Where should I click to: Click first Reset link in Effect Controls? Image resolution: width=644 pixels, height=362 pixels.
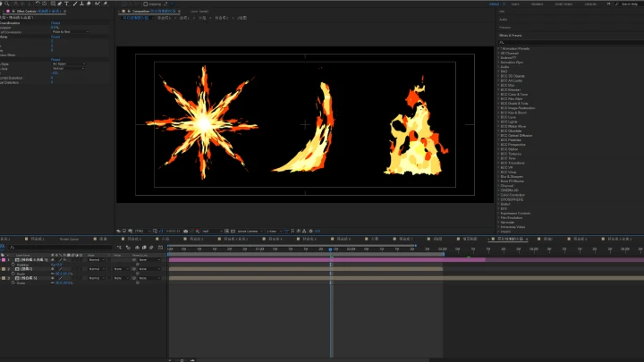click(55, 23)
